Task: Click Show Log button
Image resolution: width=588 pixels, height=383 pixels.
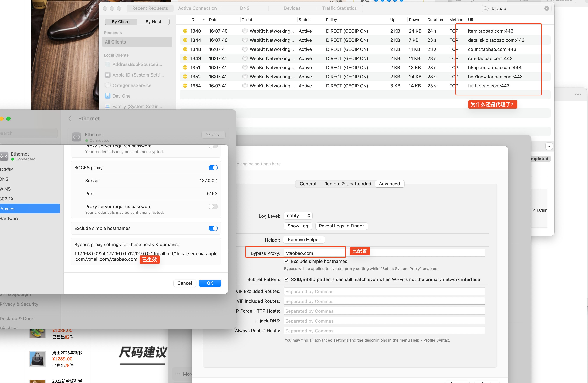Action: coord(298,226)
